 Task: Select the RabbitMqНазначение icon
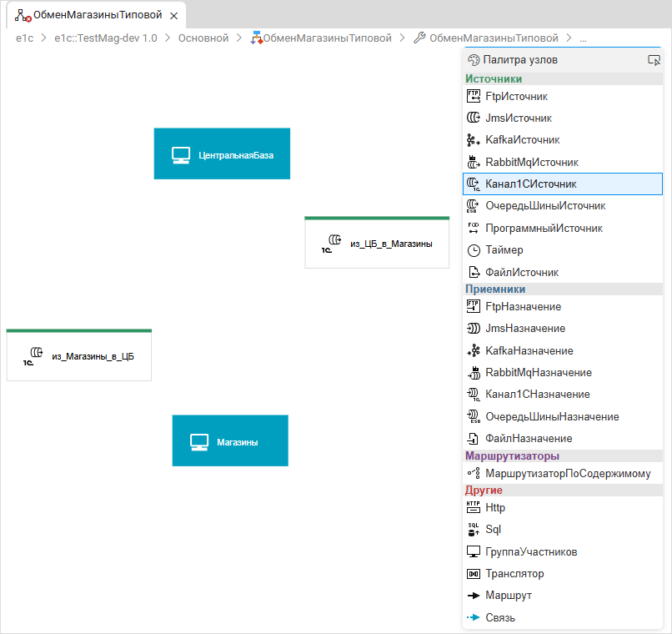474,372
